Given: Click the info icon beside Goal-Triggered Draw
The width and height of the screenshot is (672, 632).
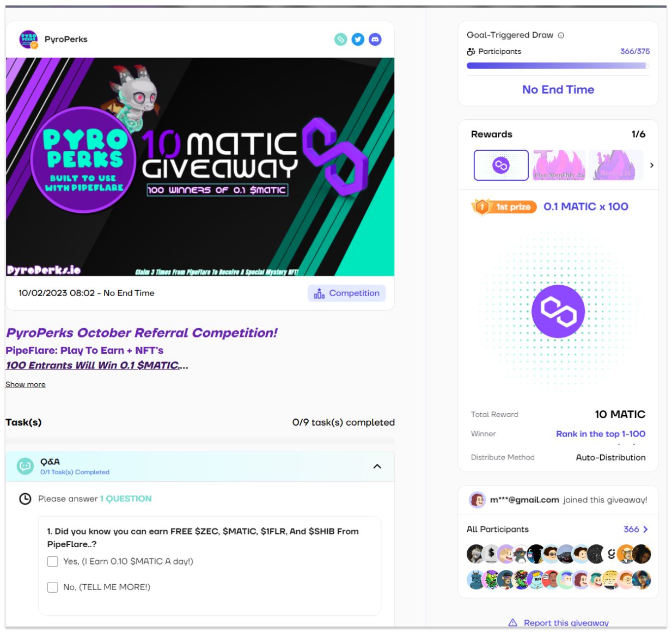Looking at the screenshot, I should pos(561,35).
